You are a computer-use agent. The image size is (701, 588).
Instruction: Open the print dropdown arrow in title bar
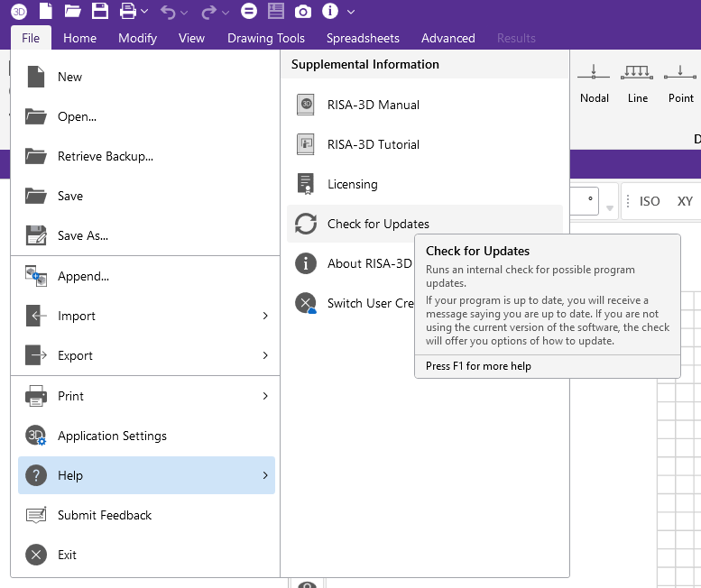click(x=144, y=12)
